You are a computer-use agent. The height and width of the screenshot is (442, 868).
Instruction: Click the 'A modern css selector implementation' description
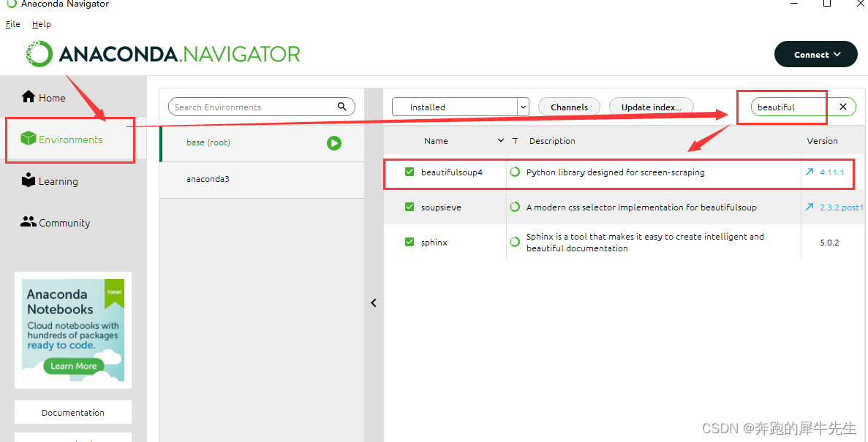[641, 207]
